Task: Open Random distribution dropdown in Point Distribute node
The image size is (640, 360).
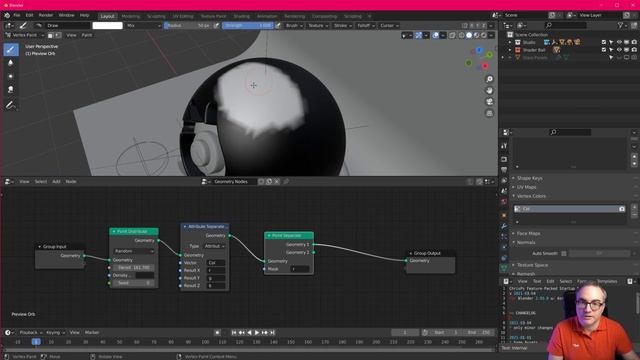Action: pos(134,251)
